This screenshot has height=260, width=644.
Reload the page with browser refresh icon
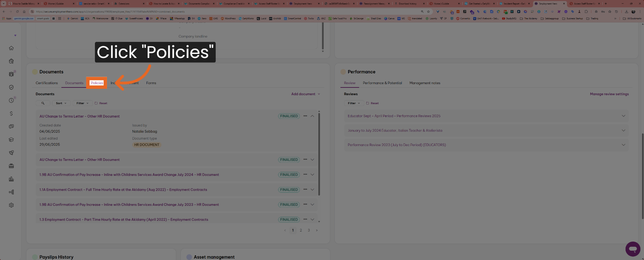click(x=17, y=11)
